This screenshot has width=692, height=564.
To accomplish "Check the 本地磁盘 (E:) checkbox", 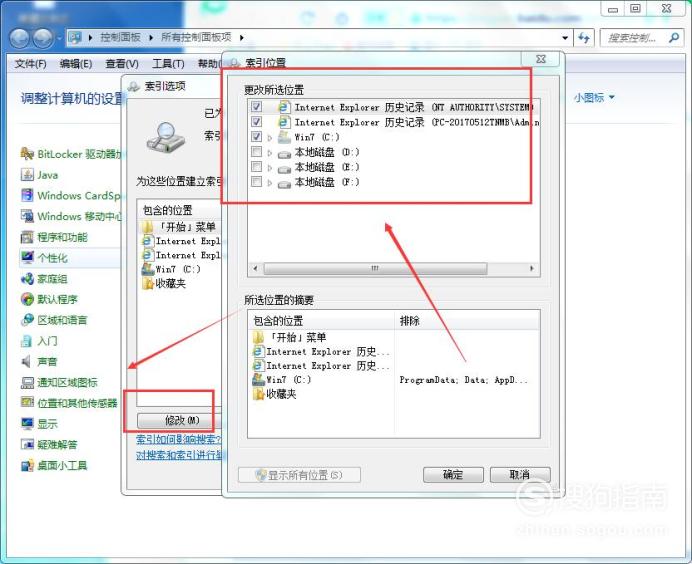I will click(256, 166).
